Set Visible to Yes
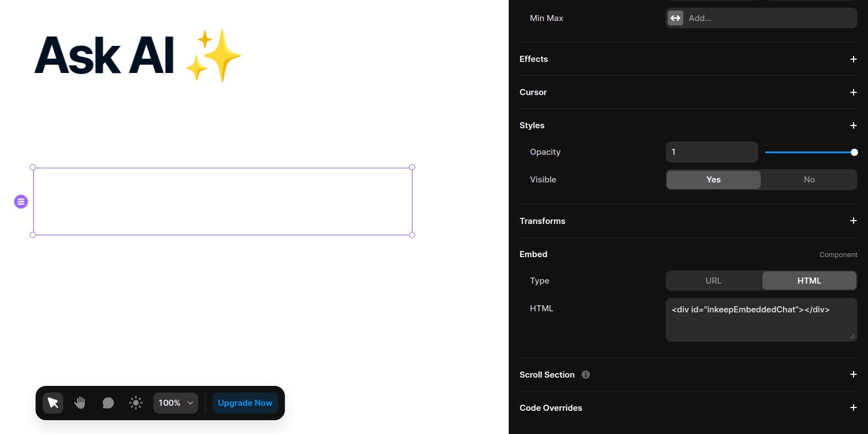Viewport: 868px width, 434px height. point(713,180)
